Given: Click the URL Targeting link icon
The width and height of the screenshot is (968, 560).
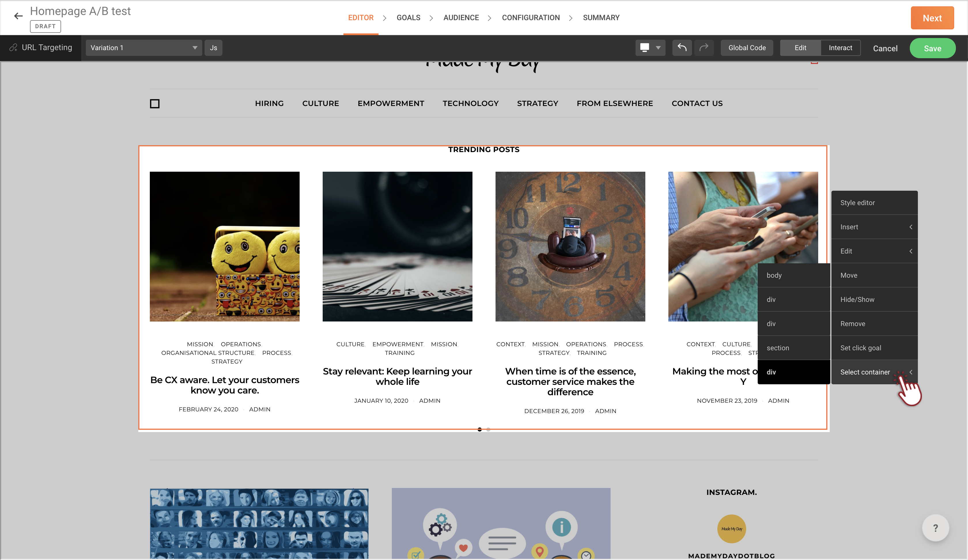Looking at the screenshot, I should tap(14, 48).
